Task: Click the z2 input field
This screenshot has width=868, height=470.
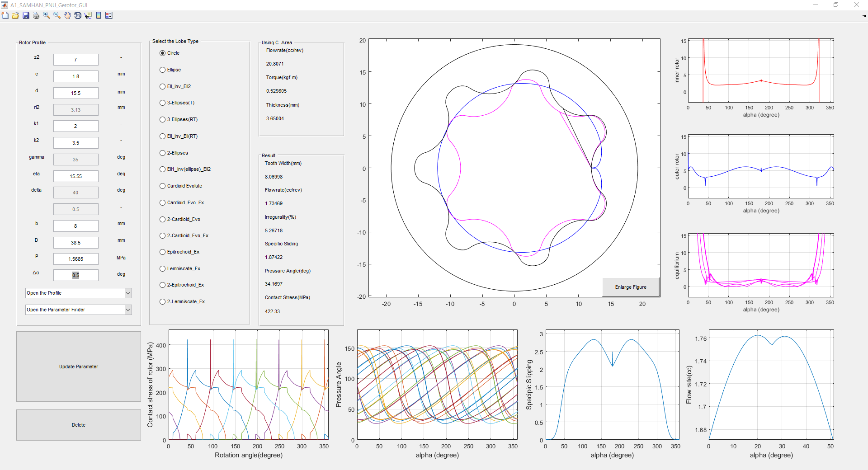Action: 75,60
